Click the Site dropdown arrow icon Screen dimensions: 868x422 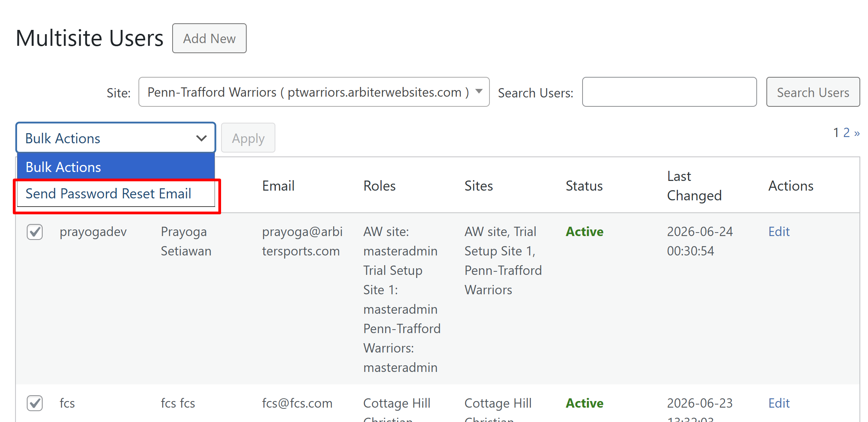coord(479,92)
